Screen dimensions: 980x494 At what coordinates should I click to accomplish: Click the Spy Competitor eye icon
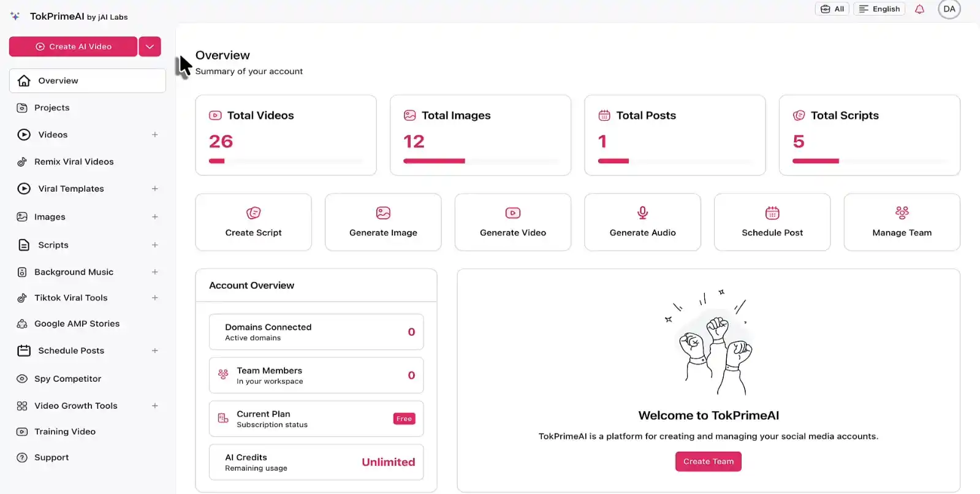pos(22,379)
